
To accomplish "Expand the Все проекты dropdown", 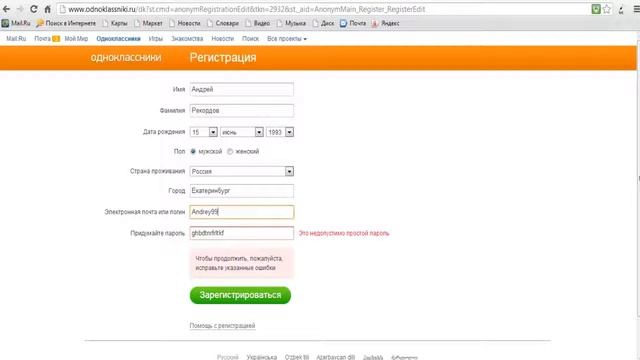I will (287, 39).
